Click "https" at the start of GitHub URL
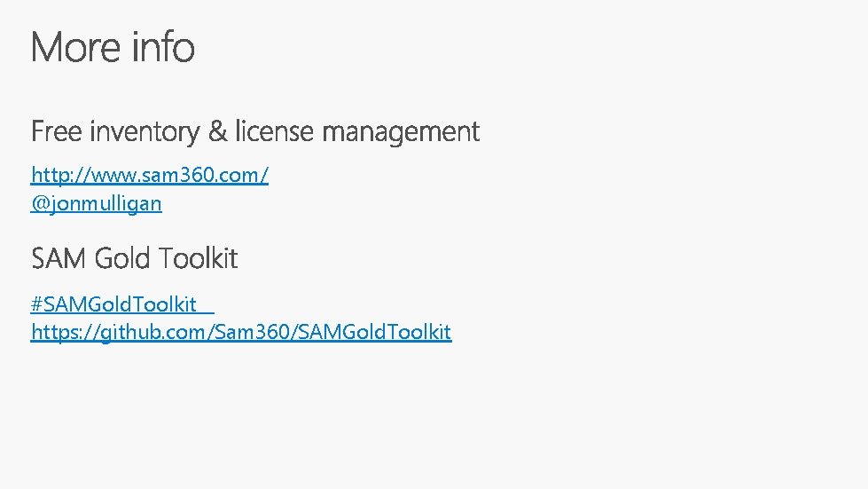Image resolution: width=868 pixels, height=489 pixels. pyautogui.click(x=51, y=332)
